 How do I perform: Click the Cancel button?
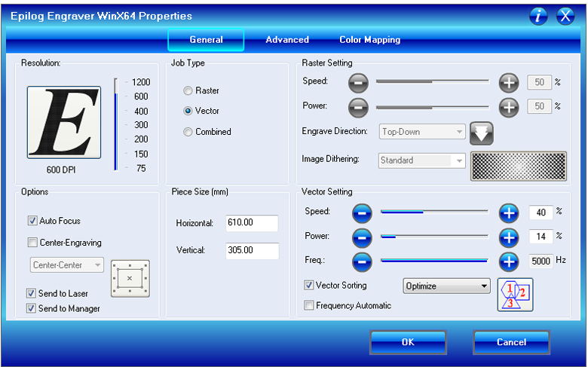tap(512, 342)
